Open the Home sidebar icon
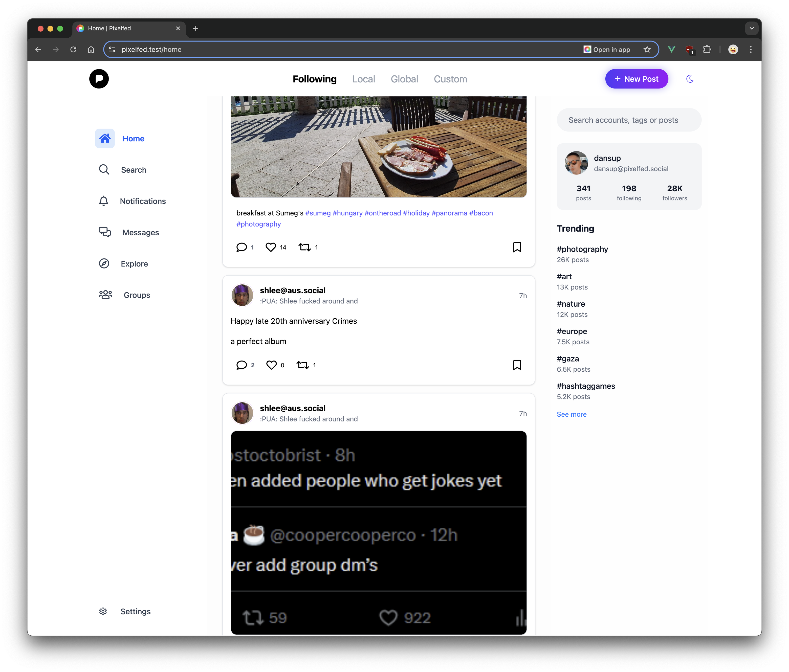This screenshot has height=672, width=789. click(x=105, y=138)
